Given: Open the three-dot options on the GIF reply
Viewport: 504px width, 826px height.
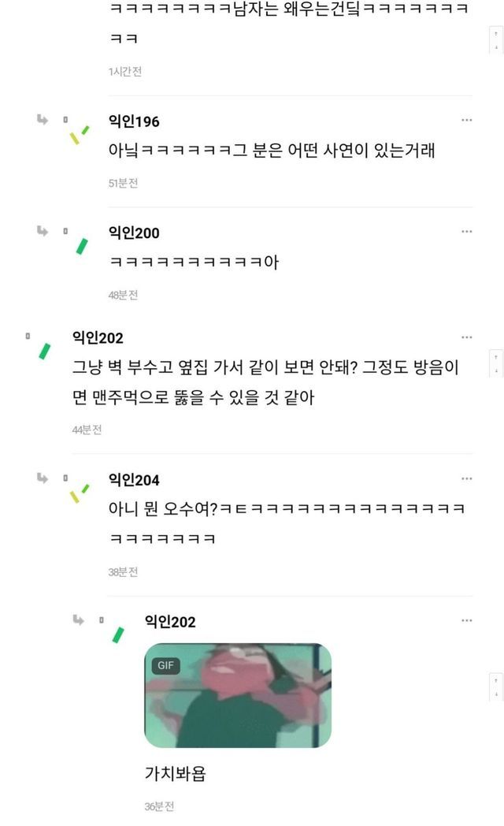Looking at the screenshot, I should point(467,620).
